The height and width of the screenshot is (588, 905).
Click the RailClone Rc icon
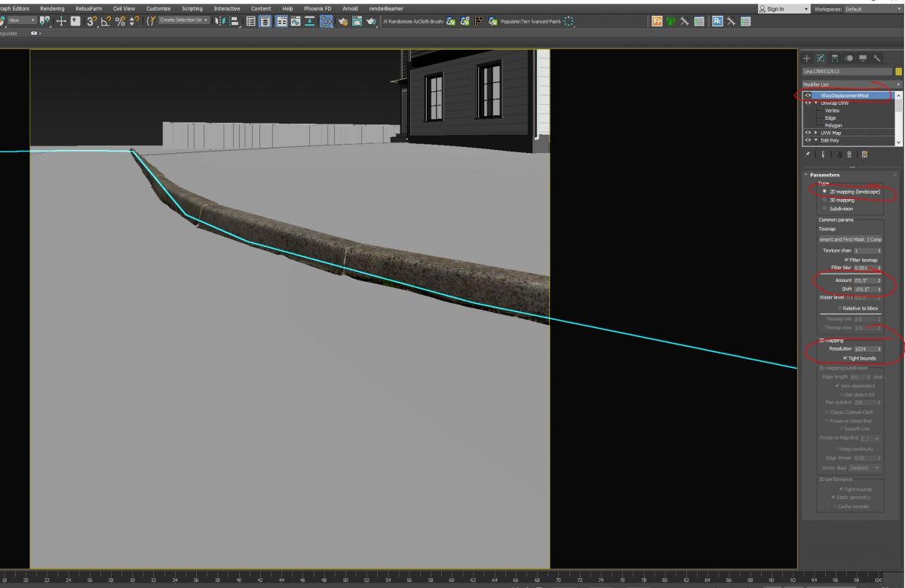717,21
